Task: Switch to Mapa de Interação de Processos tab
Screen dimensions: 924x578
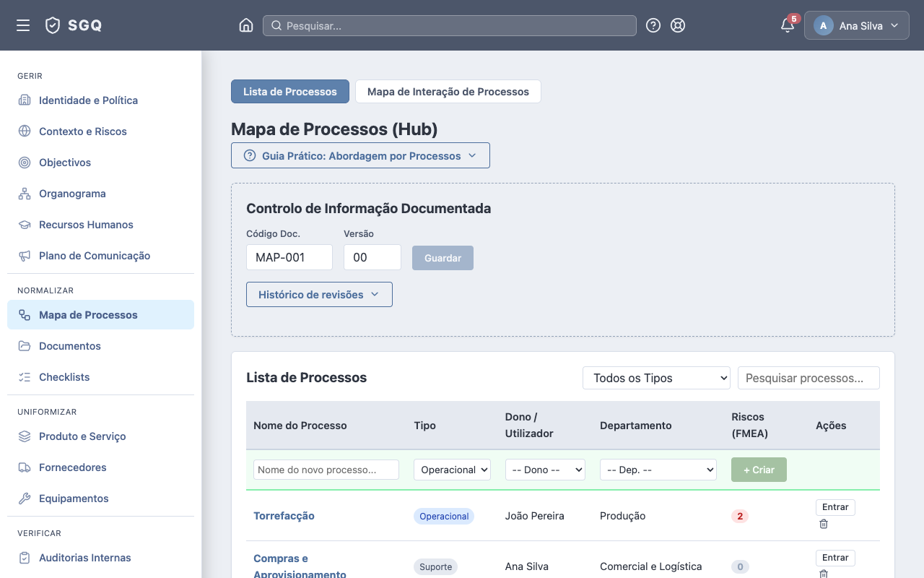Action: [x=448, y=92]
